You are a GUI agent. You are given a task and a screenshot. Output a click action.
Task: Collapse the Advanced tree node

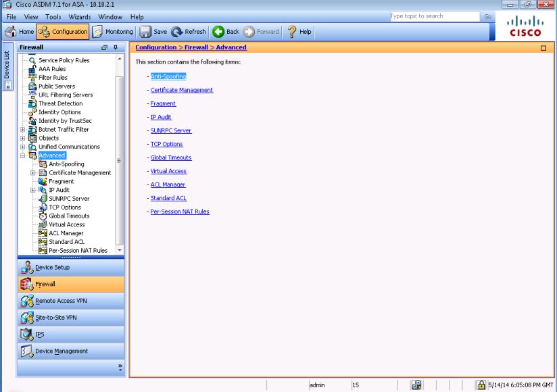(x=23, y=155)
